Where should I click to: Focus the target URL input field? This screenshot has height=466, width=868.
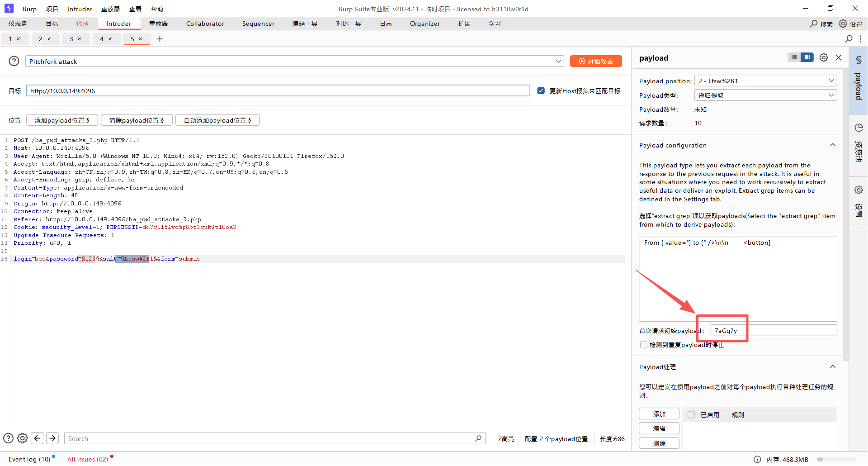click(x=278, y=91)
